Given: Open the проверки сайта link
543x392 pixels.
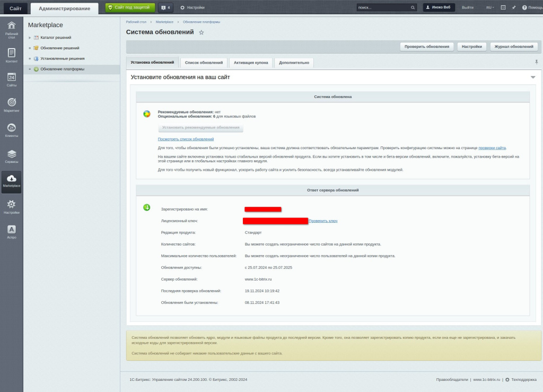Looking at the screenshot, I should [x=492, y=148].
